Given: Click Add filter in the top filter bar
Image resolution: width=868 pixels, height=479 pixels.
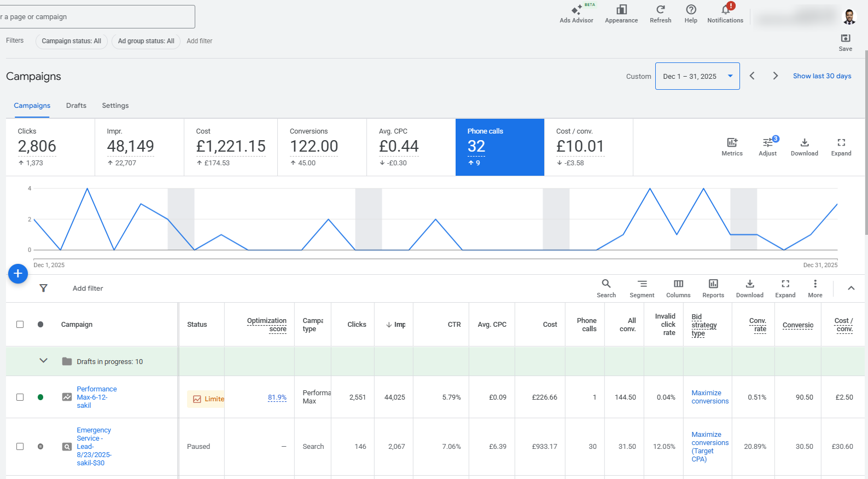Looking at the screenshot, I should click(x=199, y=41).
